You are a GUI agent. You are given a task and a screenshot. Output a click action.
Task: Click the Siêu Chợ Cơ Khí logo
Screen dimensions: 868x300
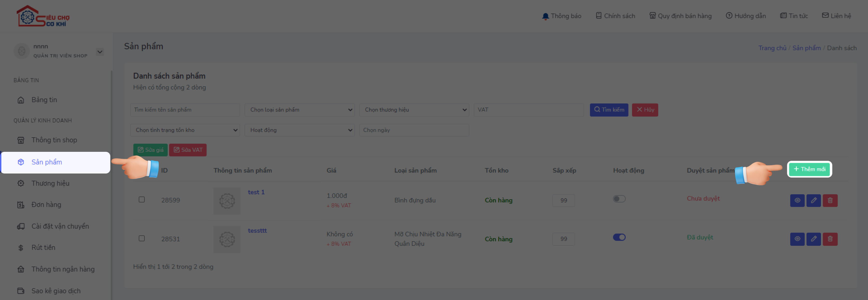point(43,16)
